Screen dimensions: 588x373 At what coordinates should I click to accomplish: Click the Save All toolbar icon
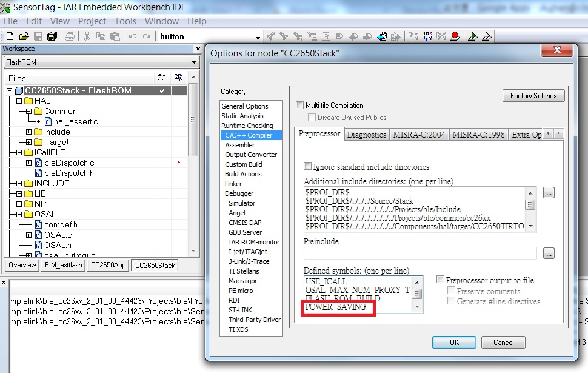coord(52,36)
